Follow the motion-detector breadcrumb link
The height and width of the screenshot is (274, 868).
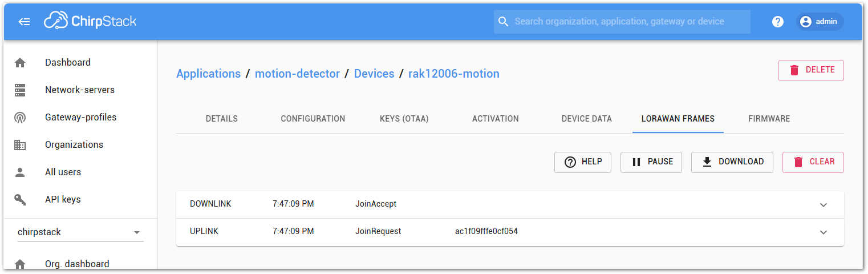click(x=297, y=74)
